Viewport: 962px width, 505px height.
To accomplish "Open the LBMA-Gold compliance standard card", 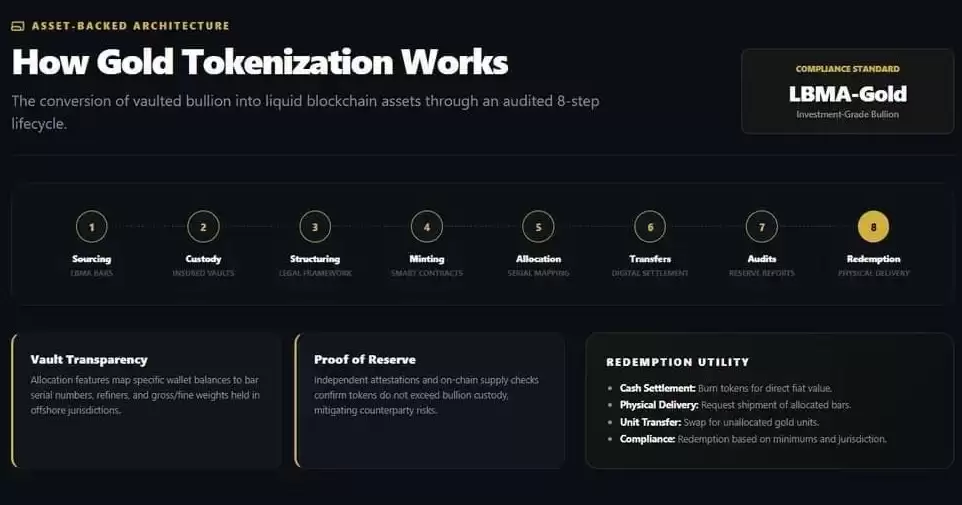I will coord(847,91).
